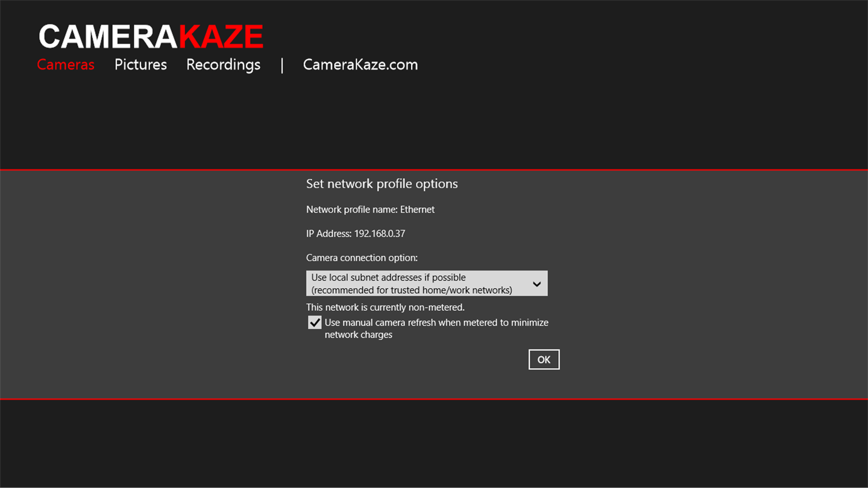Click the red KAZE part of logo
Image resolution: width=868 pixels, height=488 pixels.
click(221, 37)
